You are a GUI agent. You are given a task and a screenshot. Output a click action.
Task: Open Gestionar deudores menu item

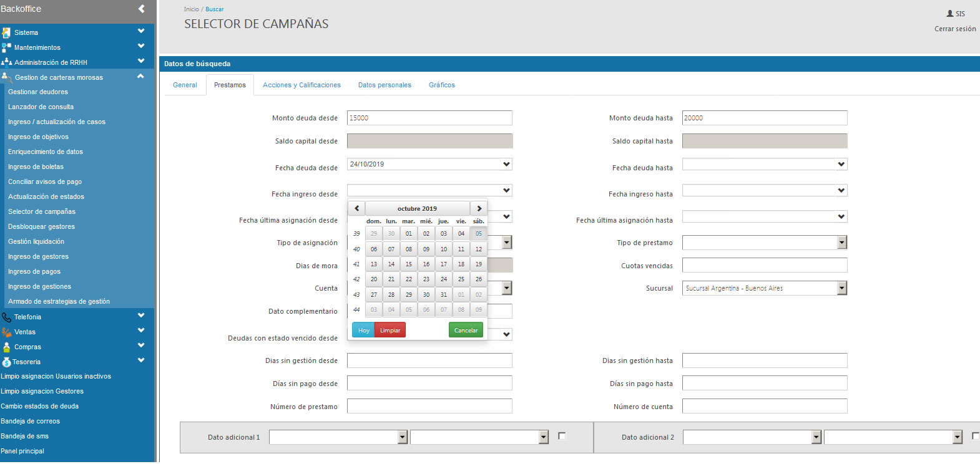click(38, 92)
